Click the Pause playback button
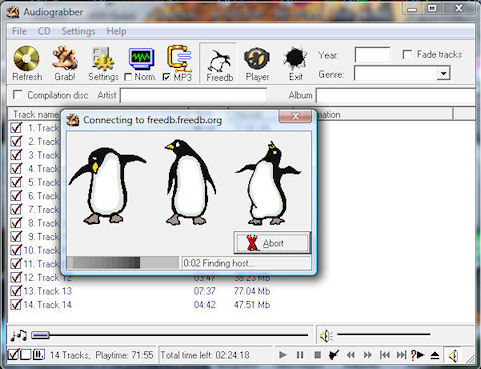The image size is (481, 369). tap(300, 355)
